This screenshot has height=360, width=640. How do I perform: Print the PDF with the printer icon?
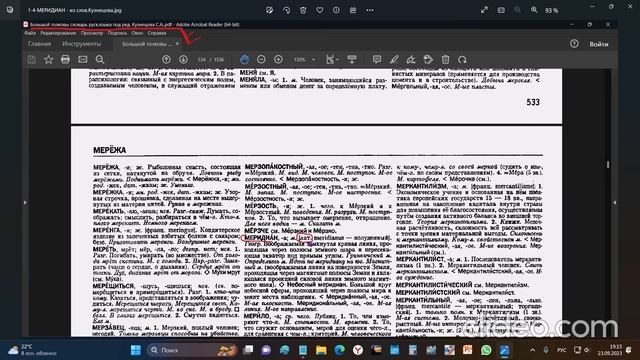click(x=65, y=60)
